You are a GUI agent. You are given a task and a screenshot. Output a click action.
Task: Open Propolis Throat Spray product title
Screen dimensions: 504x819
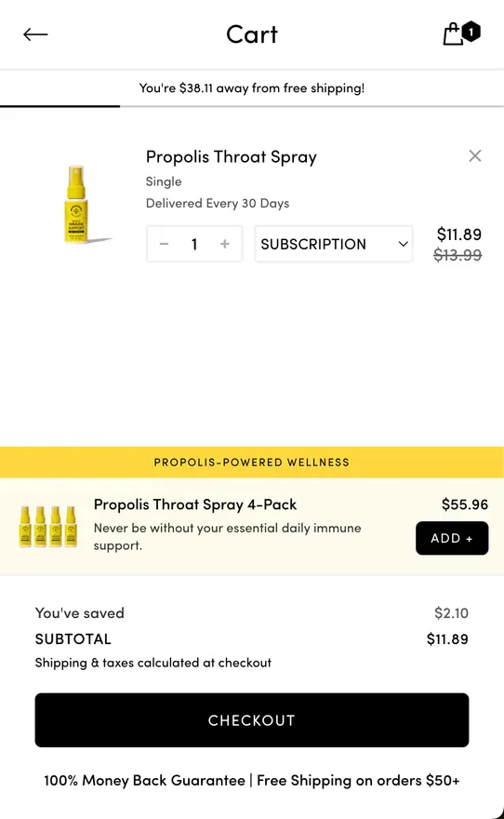tap(232, 156)
